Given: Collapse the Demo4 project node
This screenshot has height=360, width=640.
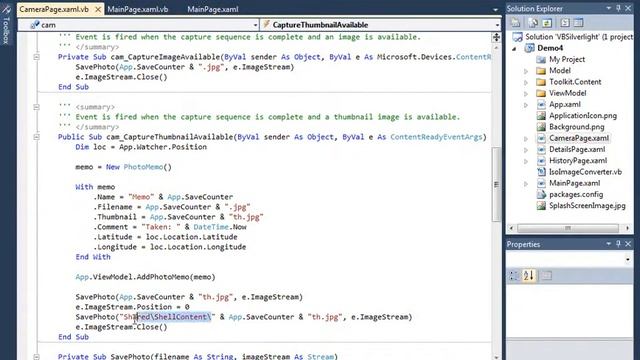Looking at the screenshot, I should tap(514, 48).
